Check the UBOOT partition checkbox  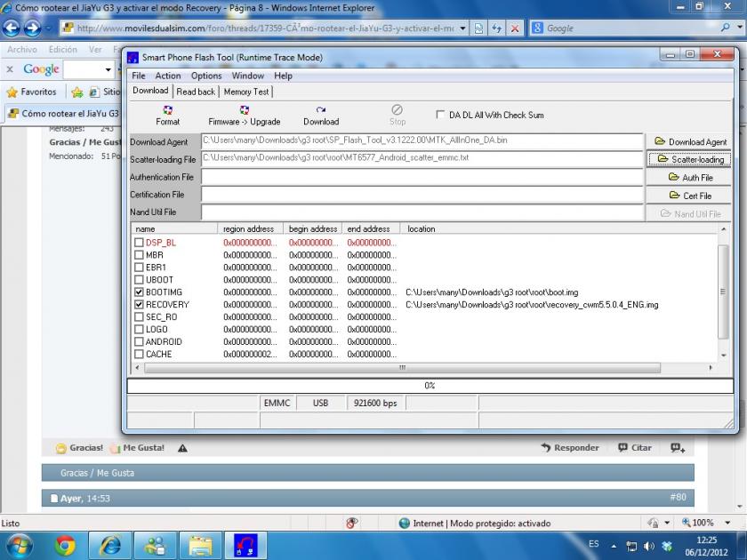coord(139,279)
